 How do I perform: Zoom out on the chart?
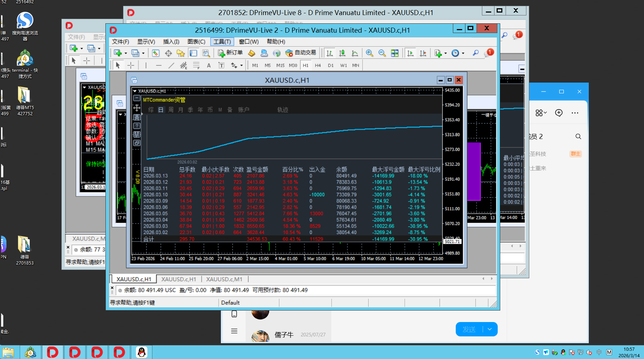[382, 53]
